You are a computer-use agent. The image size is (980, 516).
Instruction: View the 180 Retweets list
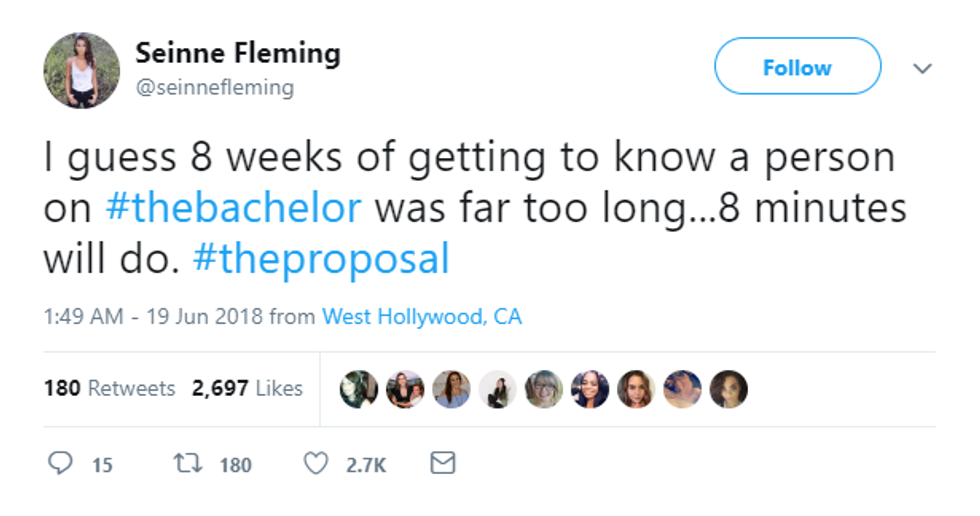[x=109, y=388]
